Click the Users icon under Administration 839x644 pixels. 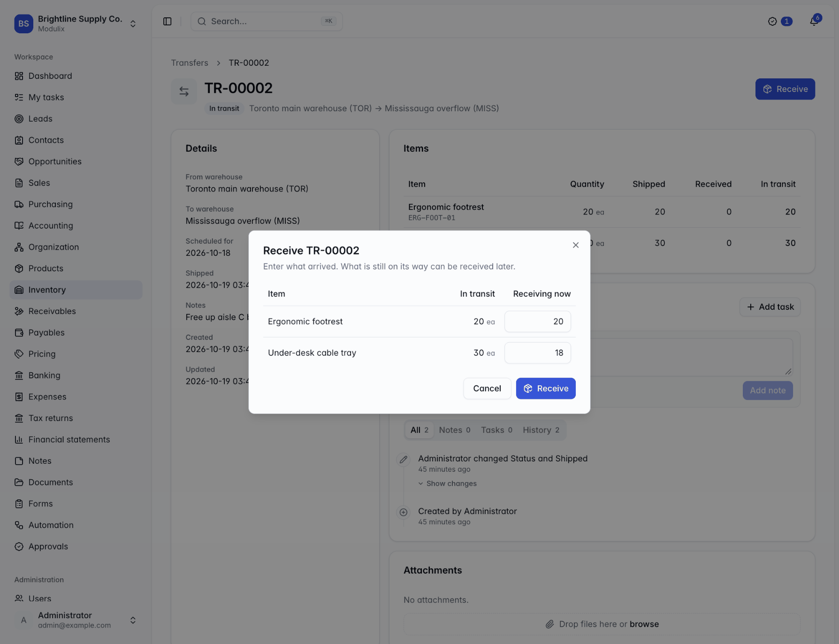tap(19, 598)
